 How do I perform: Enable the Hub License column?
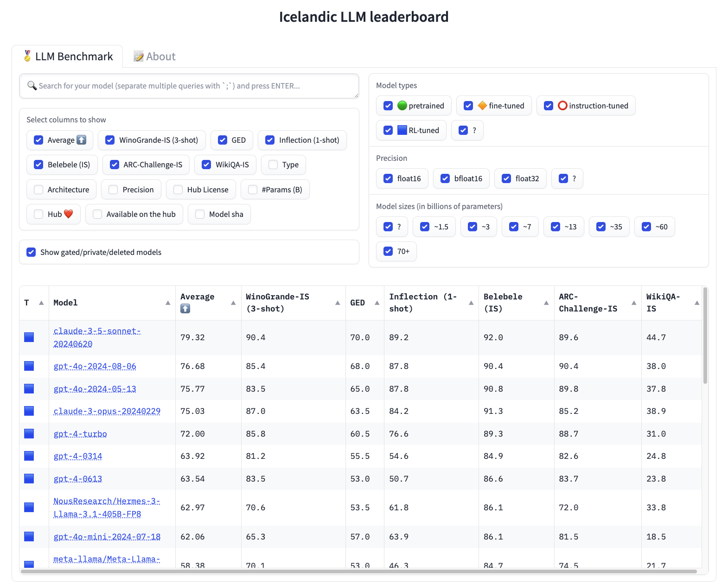click(178, 190)
